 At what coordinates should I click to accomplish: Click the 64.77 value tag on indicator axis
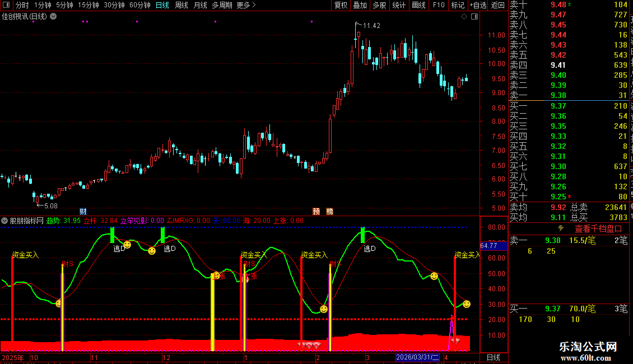pyautogui.click(x=494, y=246)
